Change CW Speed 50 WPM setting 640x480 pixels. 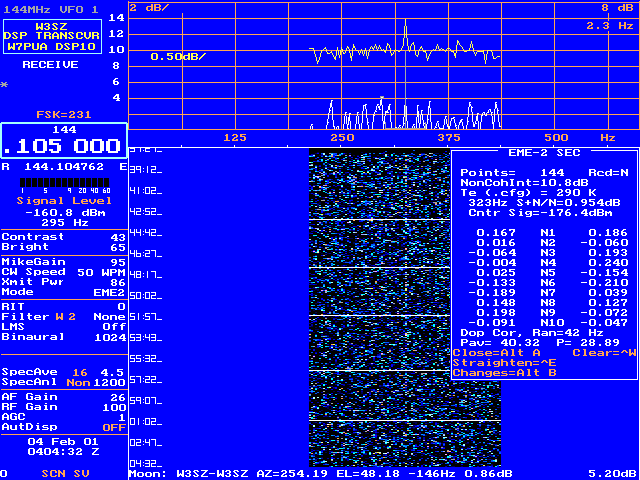(64, 272)
